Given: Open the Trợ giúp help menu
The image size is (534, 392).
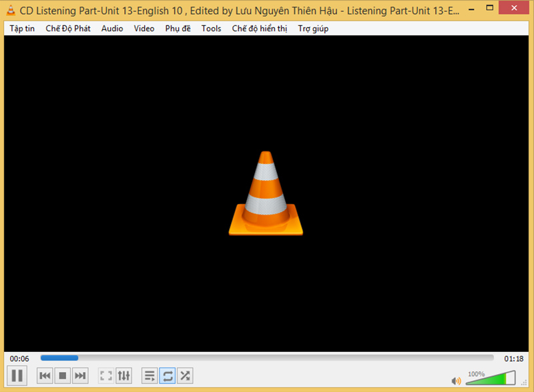Looking at the screenshot, I should (x=312, y=28).
